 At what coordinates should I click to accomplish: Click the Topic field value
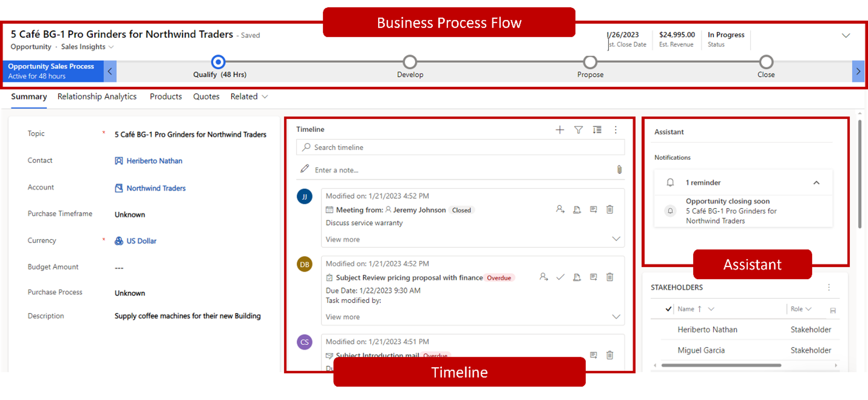(x=190, y=135)
